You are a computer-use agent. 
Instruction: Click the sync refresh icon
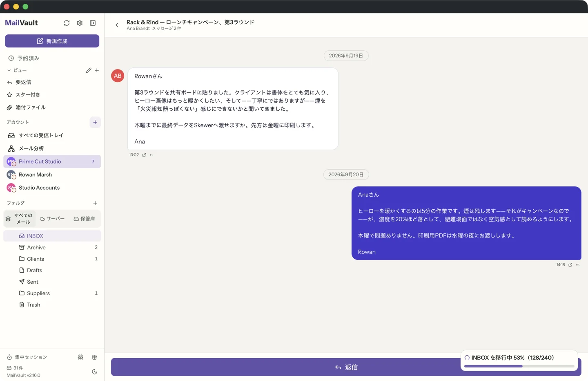(x=67, y=23)
